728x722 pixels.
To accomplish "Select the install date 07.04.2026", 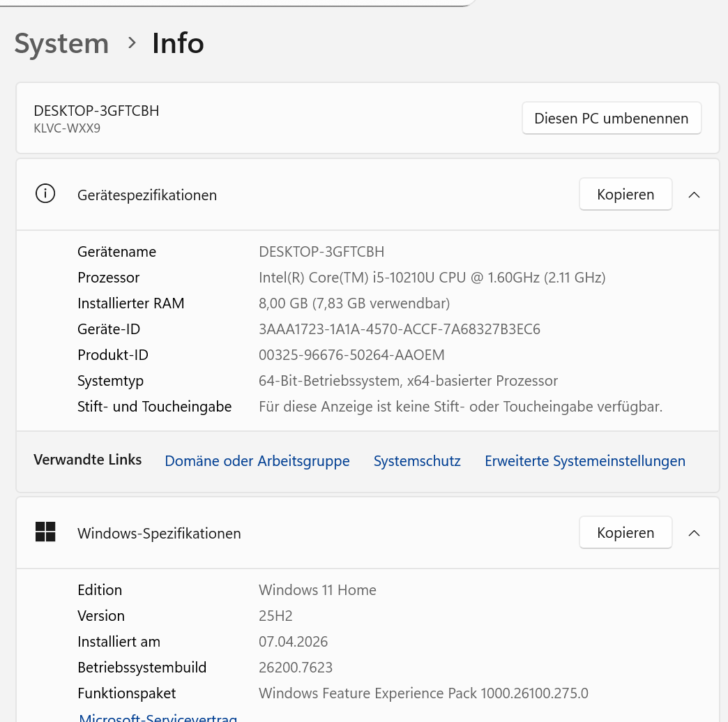I will (293, 642).
